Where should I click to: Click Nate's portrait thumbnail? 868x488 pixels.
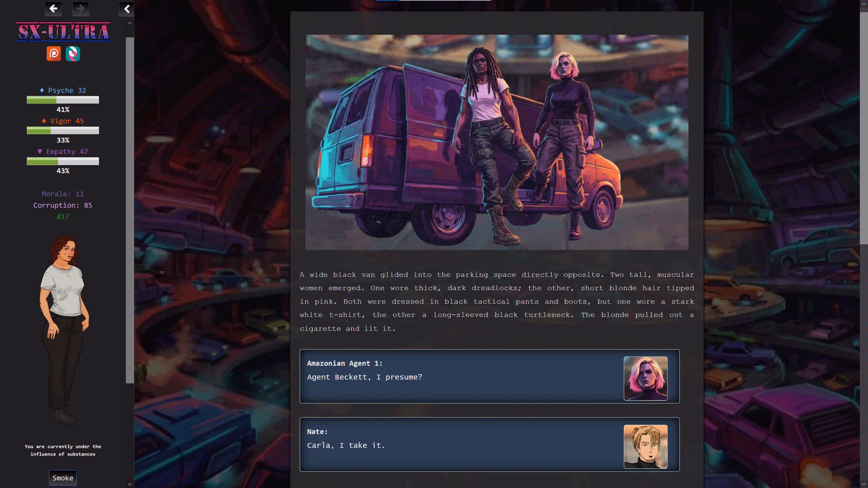point(645,446)
